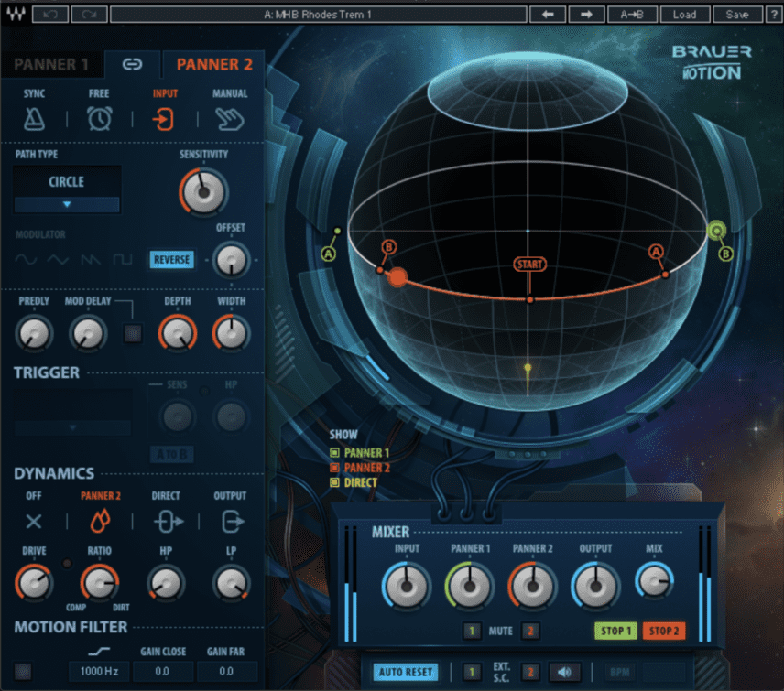Toggle the panner link icon
784x691 pixels.
(132, 64)
